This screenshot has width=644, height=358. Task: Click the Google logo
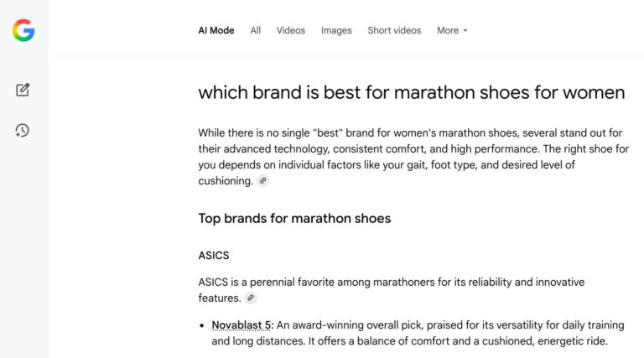coord(23,31)
